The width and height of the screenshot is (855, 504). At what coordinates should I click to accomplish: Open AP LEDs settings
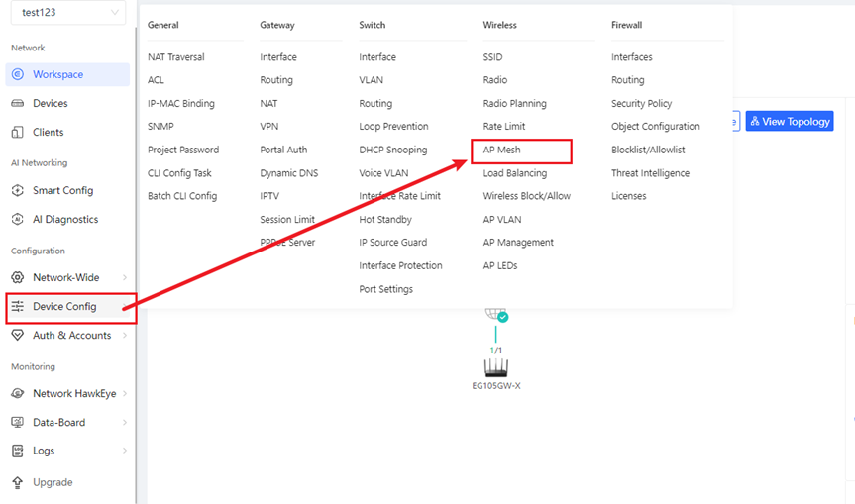click(500, 265)
